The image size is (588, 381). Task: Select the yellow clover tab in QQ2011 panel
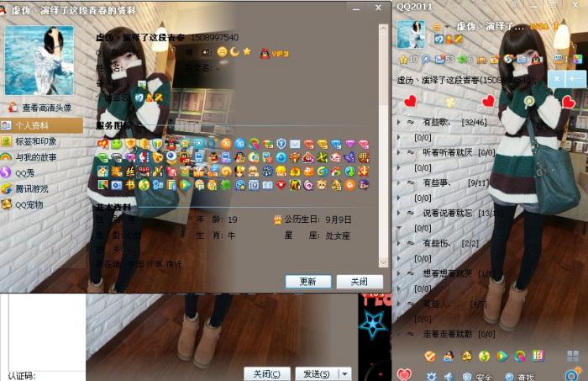tap(450, 102)
